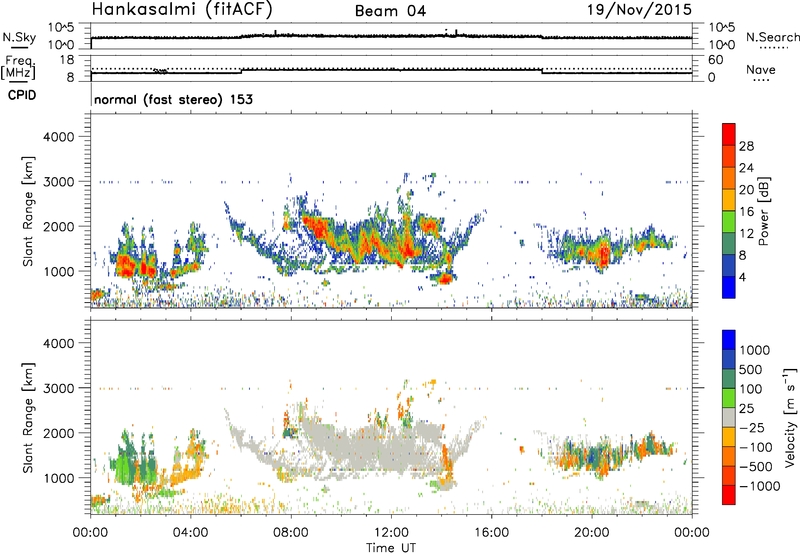Click the '4000' tick in the power panel
The height and width of the screenshot is (554, 800).
point(58,137)
